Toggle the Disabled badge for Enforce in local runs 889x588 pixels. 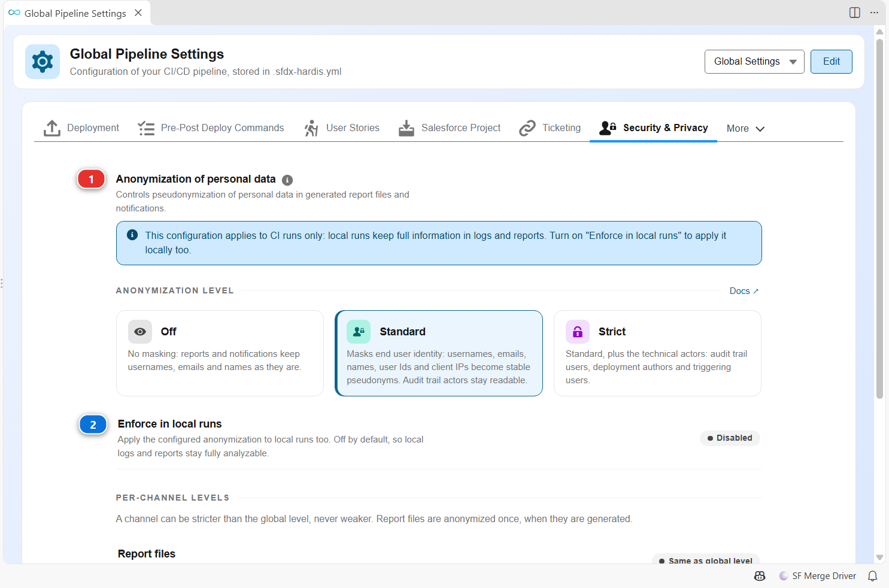(x=730, y=438)
